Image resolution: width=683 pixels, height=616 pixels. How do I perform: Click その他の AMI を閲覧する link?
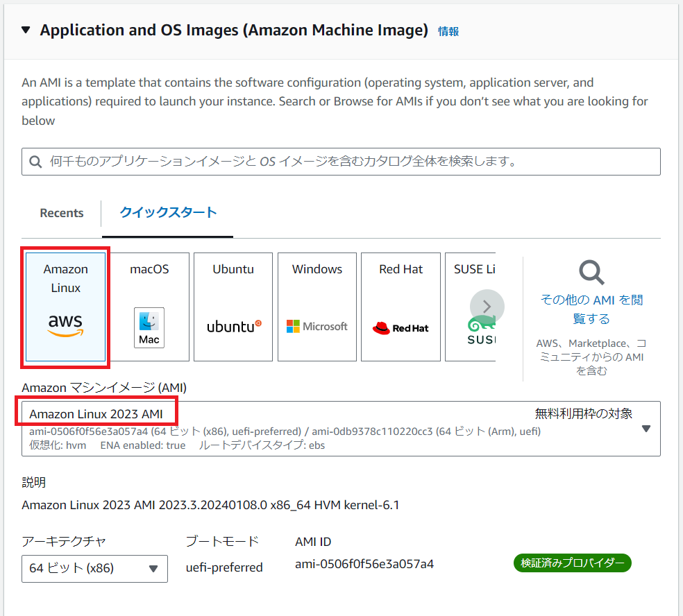click(x=591, y=308)
